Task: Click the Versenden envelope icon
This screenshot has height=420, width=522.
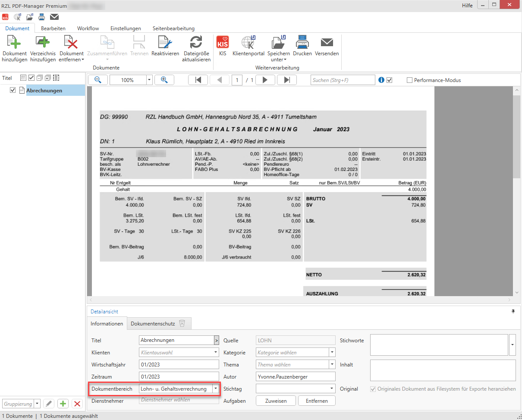Action: coord(327,43)
